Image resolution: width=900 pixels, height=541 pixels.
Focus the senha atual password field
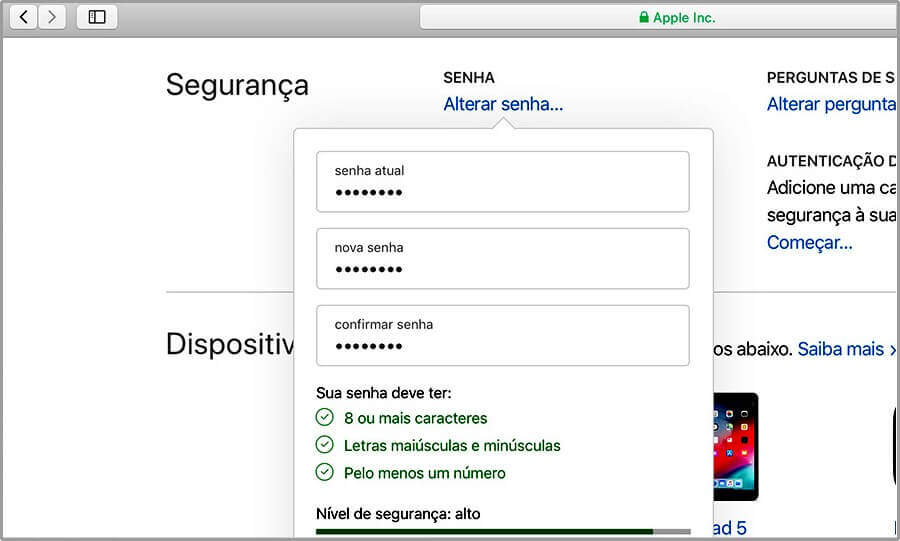[503, 182]
